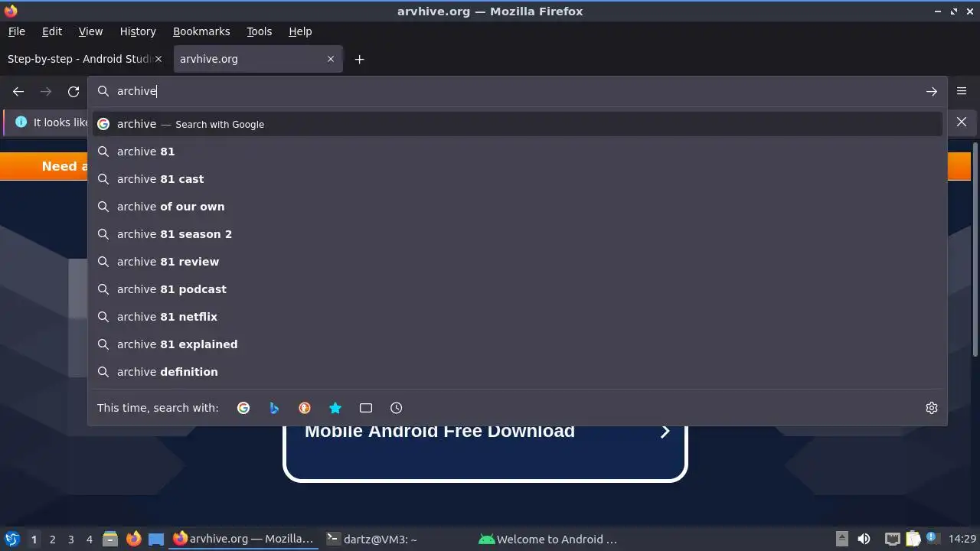
Task: Go back using the back arrow
Action: click(18, 91)
